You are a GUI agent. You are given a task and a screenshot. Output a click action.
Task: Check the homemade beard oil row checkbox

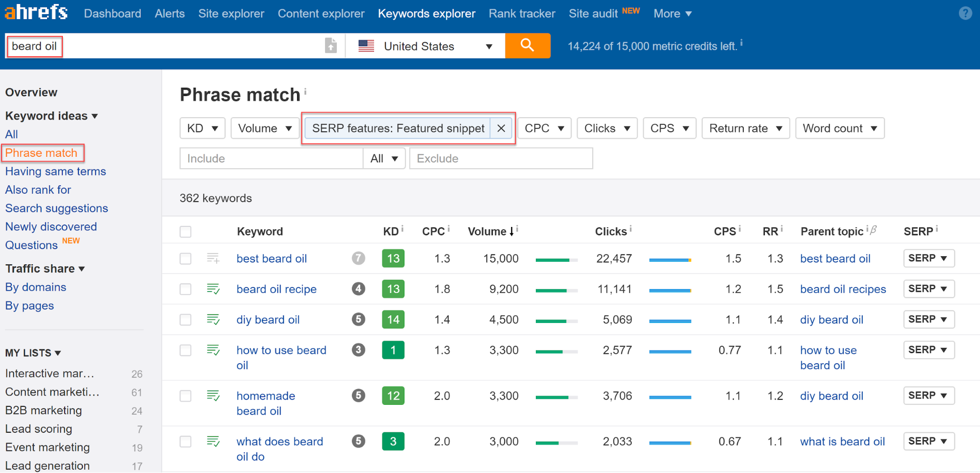(185, 396)
